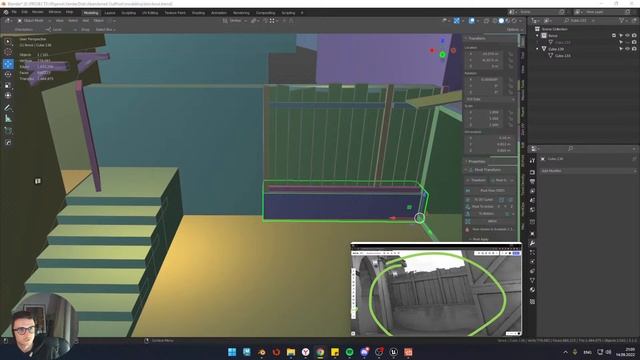Open the Output properties tab icon
Image resolution: width=640 pixels, height=360 pixels.
532,181
